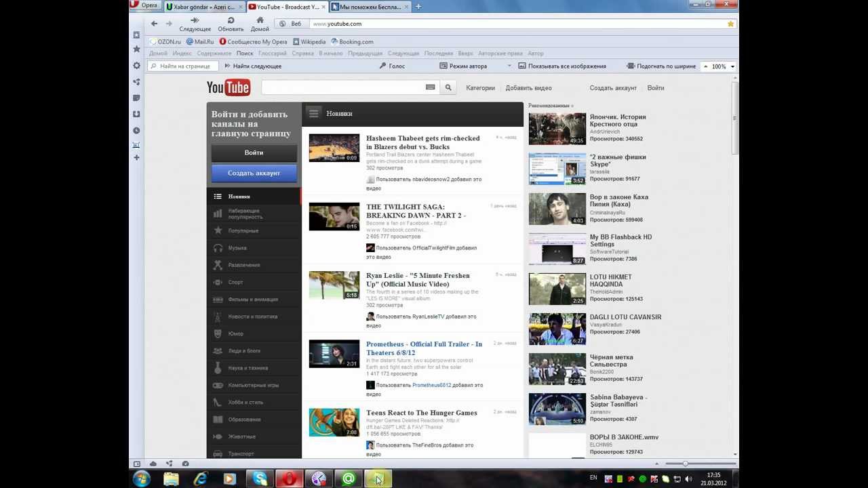Click Создать аккаунт link in YouTube header
The image size is (868, 488).
coord(613,87)
